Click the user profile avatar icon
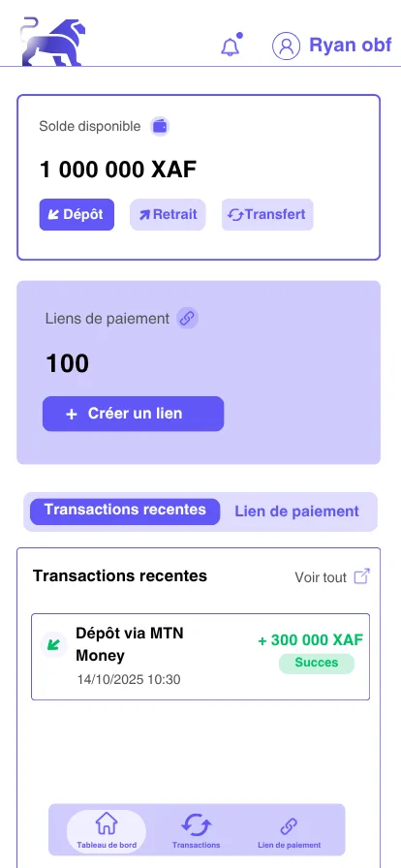Screen dimensions: 401x868 point(286,46)
